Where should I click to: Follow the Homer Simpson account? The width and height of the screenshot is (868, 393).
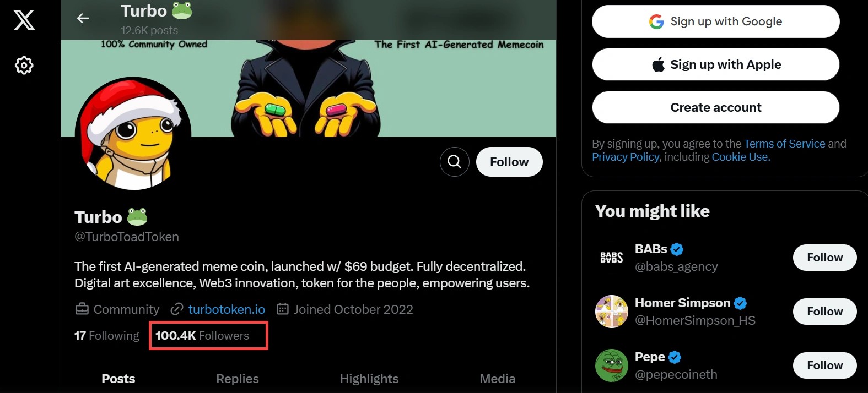[824, 312]
